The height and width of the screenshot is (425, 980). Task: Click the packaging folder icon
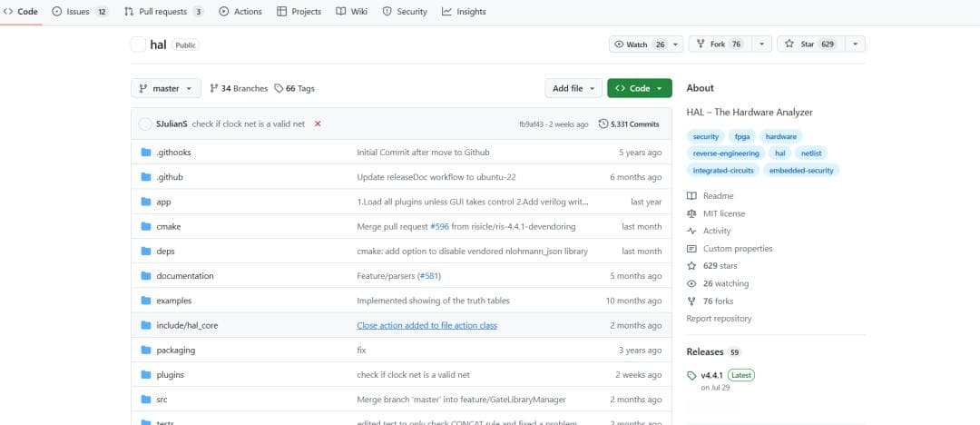(146, 350)
